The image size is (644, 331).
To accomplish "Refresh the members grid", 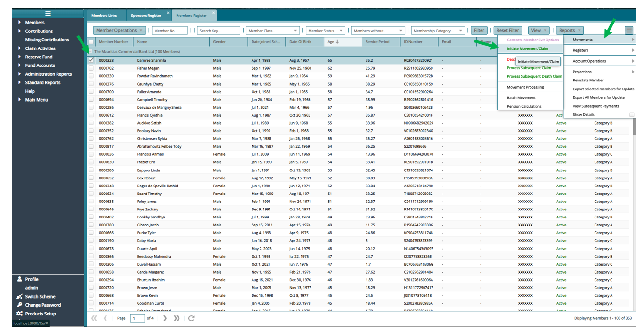I will coord(191,318).
